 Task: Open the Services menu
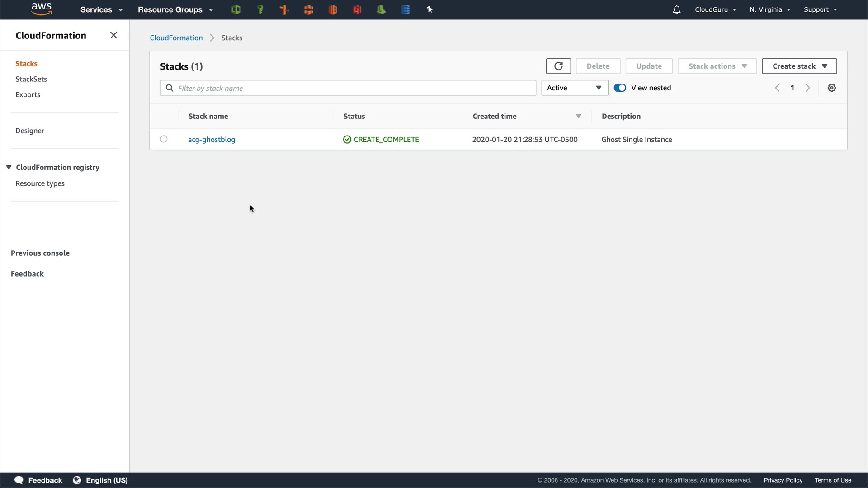click(x=101, y=9)
